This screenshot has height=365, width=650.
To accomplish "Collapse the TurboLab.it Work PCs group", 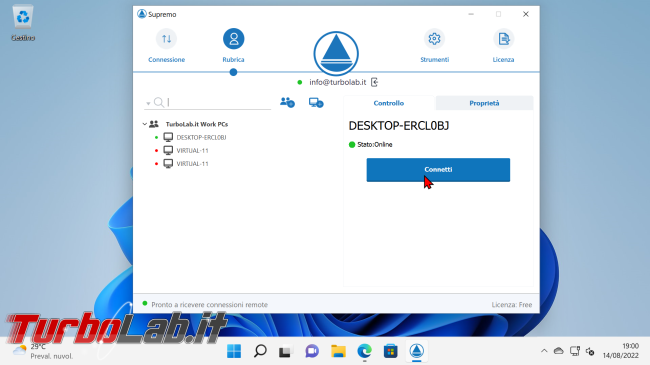I will (x=145, y=124).
